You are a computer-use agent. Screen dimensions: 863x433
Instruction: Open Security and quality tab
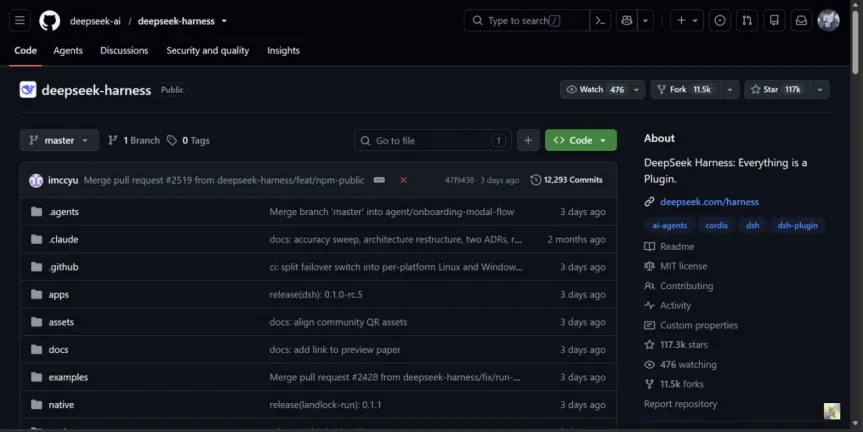pos(207,51)
